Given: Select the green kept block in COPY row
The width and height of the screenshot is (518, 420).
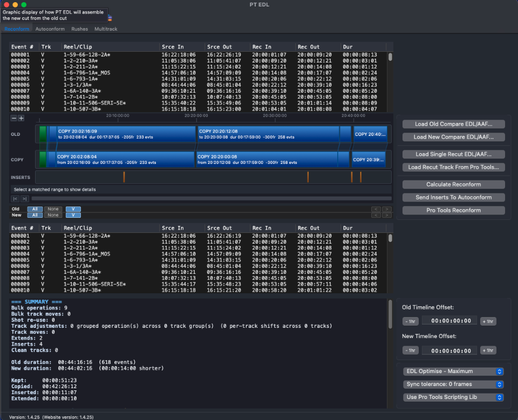Looking at the screenshot, I should pos(43,160).
